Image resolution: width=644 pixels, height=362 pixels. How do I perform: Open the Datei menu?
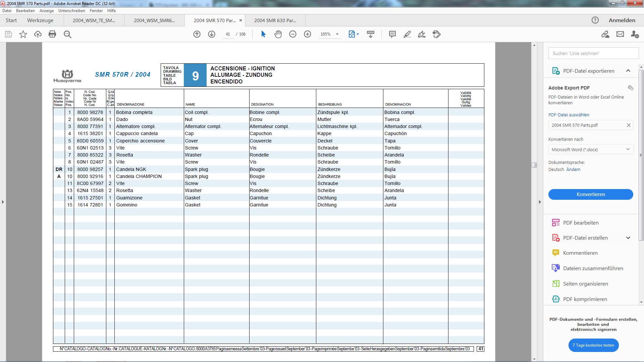click(x=7, y=11)
